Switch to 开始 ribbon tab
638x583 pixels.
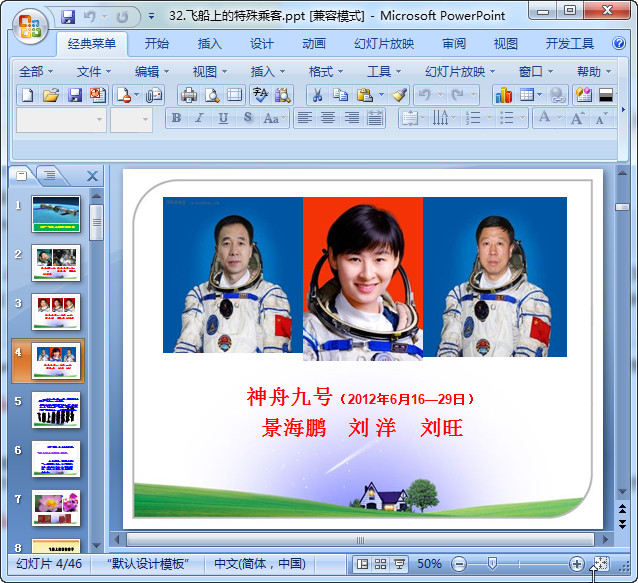157,43
